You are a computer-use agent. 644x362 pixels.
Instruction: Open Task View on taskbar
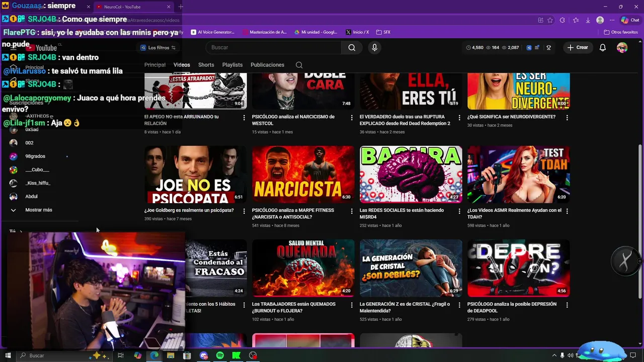coord(121,355)
